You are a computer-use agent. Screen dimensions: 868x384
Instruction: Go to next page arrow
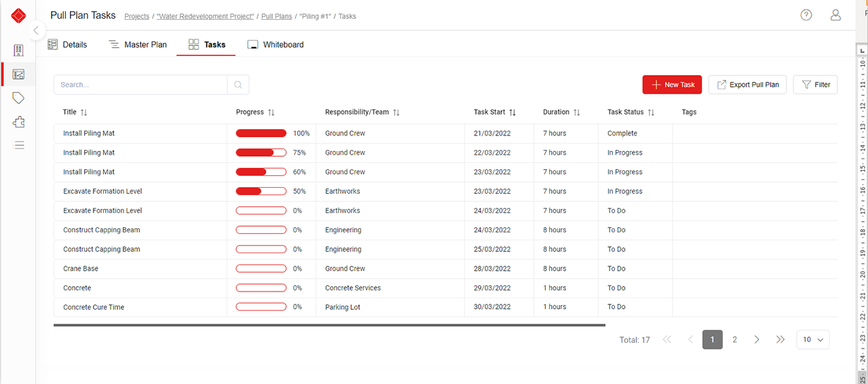pos(757,339)
